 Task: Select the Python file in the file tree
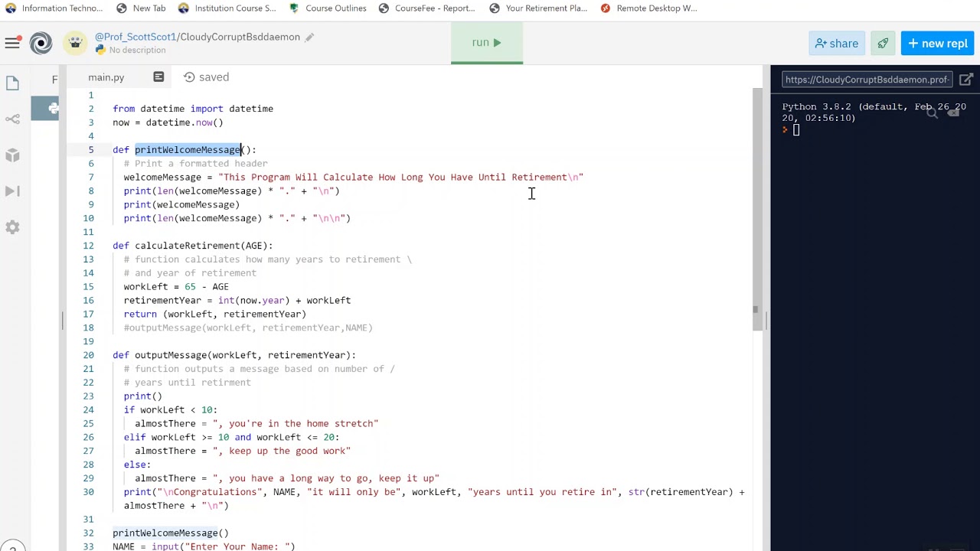point(44,108)
